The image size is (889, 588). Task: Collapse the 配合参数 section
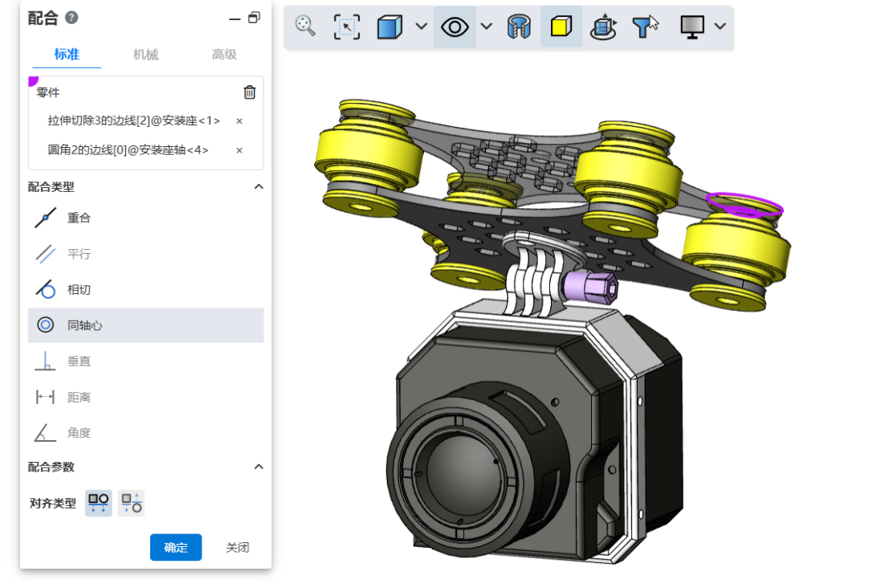[259, 467]
